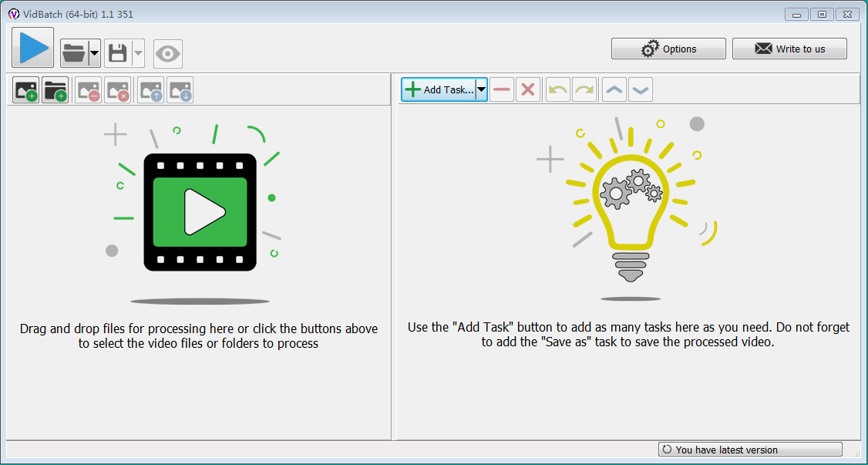Image resolution: width=868 pixels, height=465 pixels.
Task: Click the clear all files icon
Action: point(117,90)
